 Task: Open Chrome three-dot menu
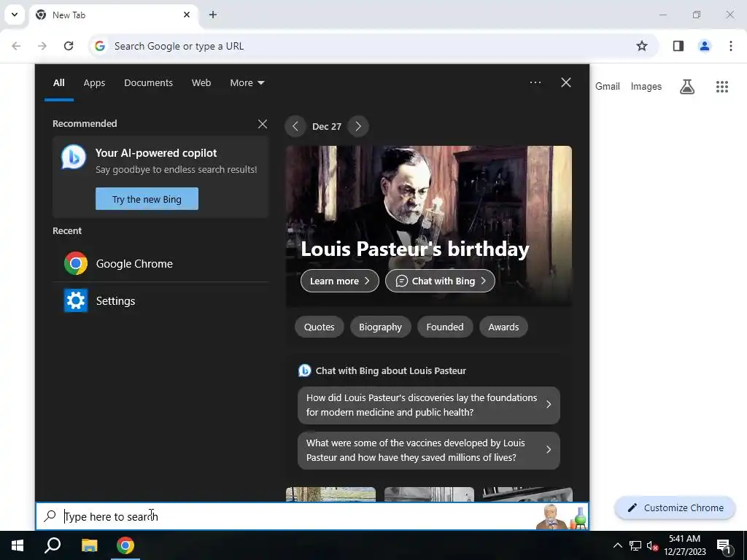tap(730, 46)
